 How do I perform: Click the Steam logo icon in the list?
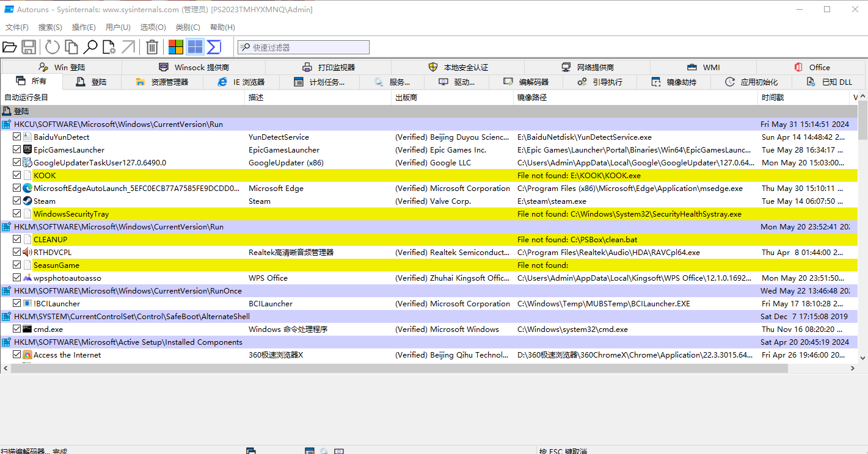(27, 201)
